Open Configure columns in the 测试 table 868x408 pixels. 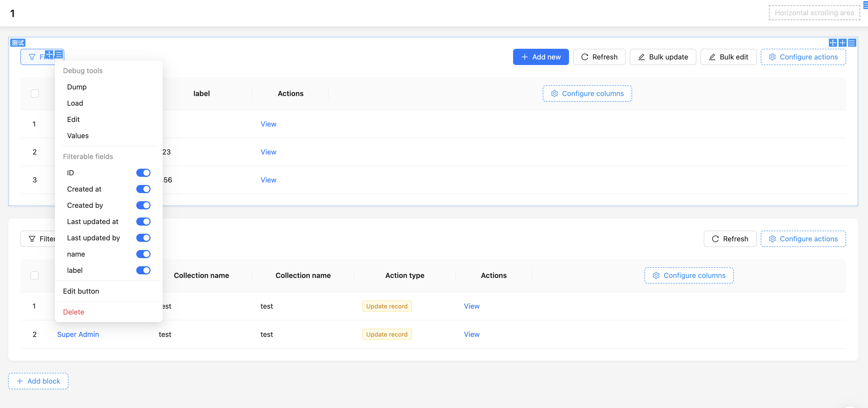(x=587, y=93)
